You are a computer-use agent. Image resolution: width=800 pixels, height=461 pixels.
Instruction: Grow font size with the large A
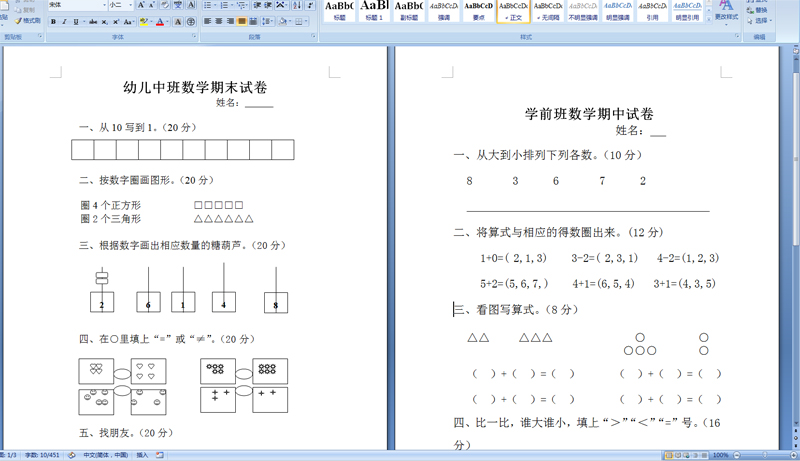coord(141,5)
